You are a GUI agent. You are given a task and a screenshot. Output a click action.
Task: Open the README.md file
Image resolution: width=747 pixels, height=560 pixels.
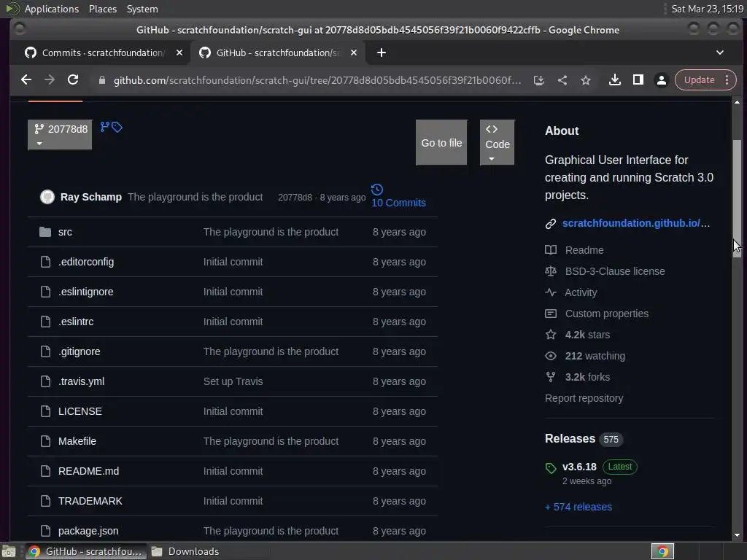(88, 472)
